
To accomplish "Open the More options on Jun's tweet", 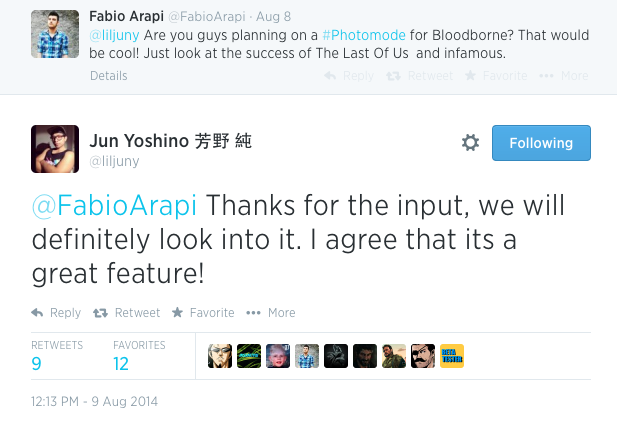I will (270, 313).
